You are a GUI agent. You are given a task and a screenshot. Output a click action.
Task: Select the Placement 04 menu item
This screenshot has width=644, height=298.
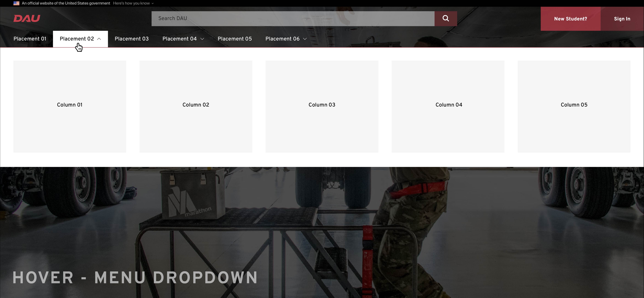point(179,39)
